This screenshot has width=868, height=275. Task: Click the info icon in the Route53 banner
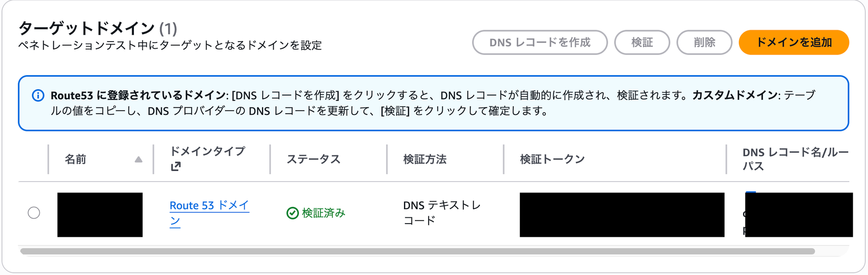[38, 95]
